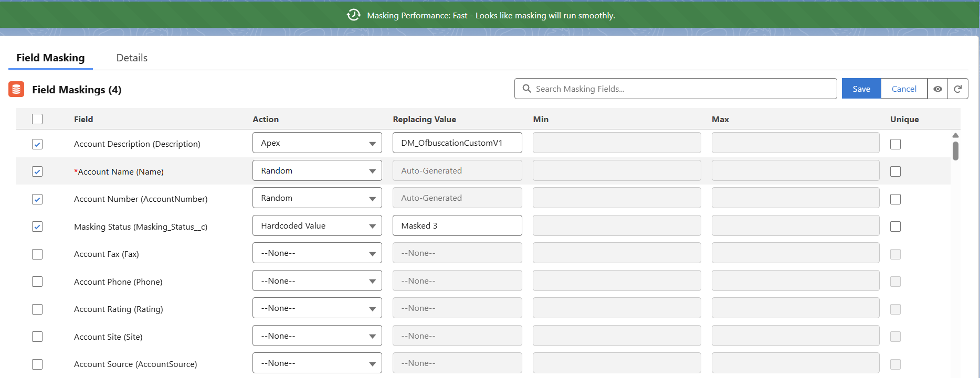The width and height of the screenshot is (980, 378).
Task: Select the Account Fax field checkbox
Action: tap(37, 254)
